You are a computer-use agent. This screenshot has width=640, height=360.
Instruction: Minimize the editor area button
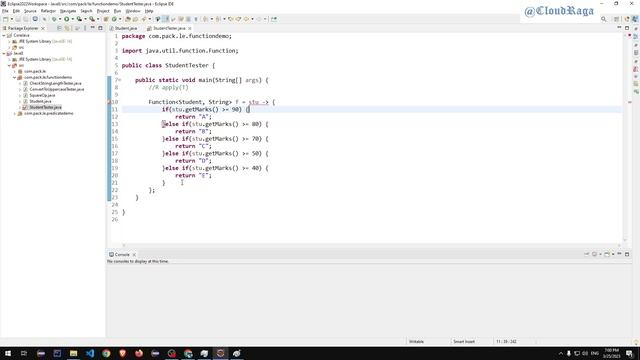(620, 28)
